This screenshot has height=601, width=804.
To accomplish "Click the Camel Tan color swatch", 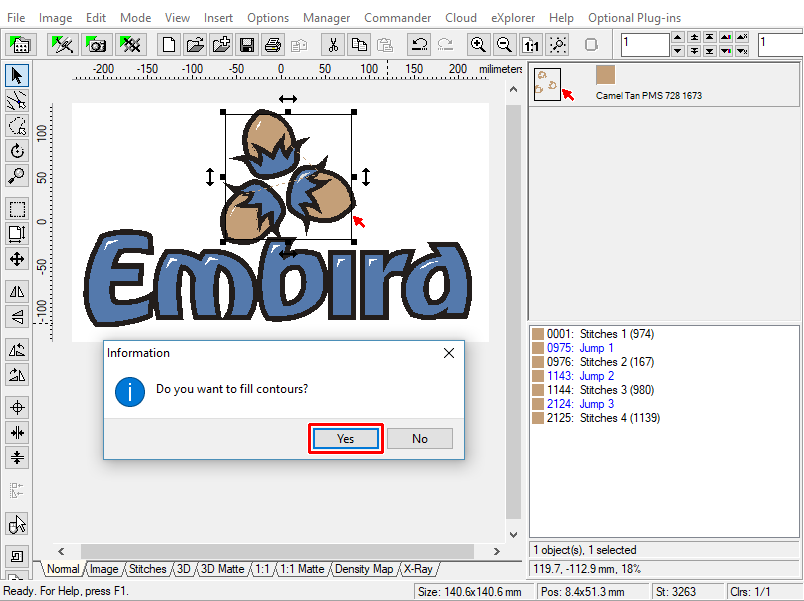I will (x=606, y=75).
